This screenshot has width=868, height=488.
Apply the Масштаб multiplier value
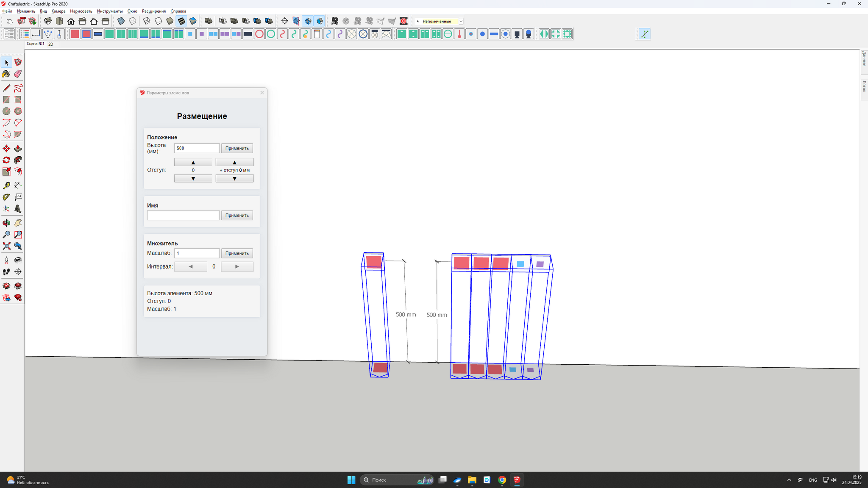tap(237, 253)
